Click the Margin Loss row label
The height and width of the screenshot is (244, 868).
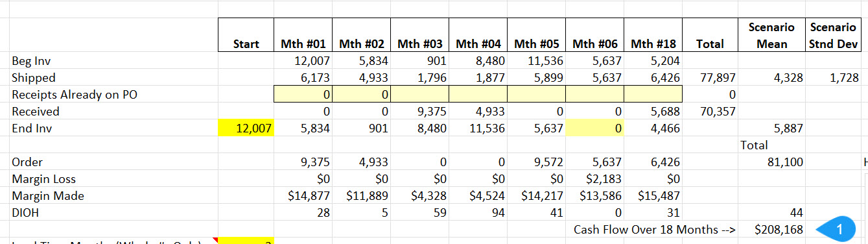(43, 179)
